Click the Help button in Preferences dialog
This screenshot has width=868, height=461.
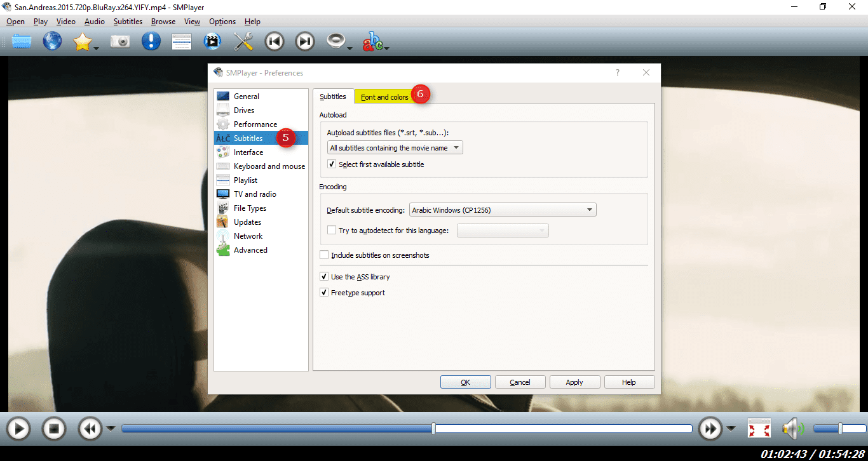pyautogui.click(x=630, y=382)
